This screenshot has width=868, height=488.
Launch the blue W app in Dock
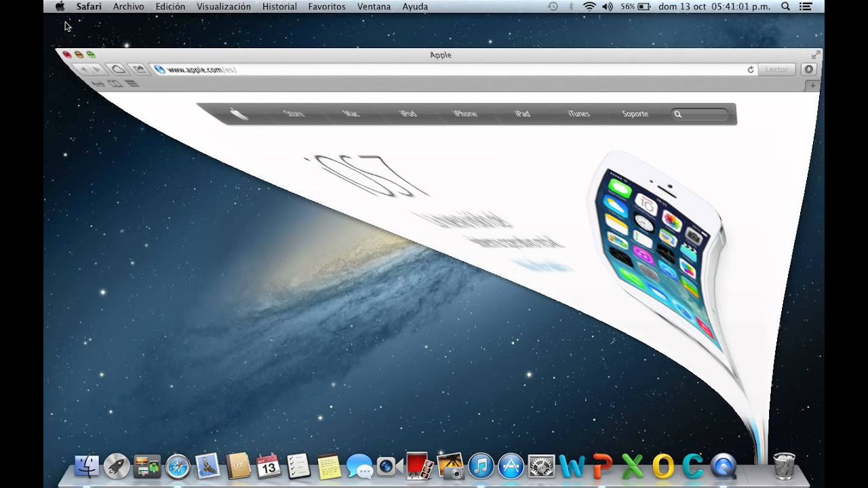click(x=572, y=466)
